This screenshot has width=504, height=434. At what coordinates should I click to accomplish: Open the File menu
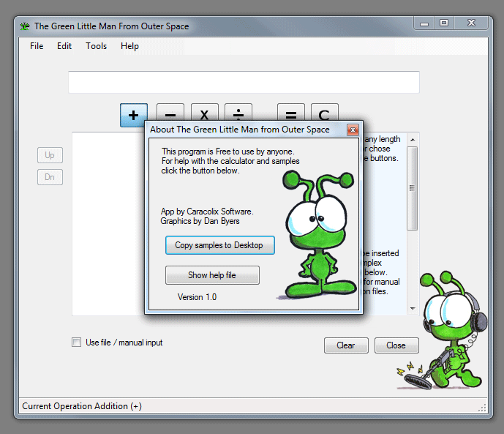tap(37, 46)
